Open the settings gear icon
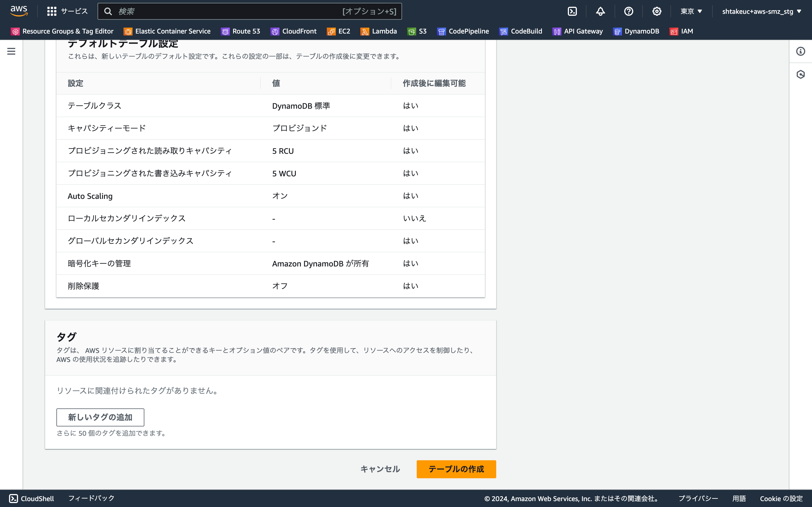The width and height of the screenshot is (812, 507). coord(657,11)
